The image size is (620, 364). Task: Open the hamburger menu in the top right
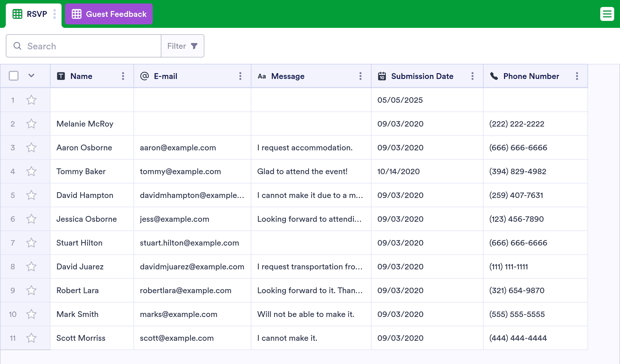pos(607,14)
